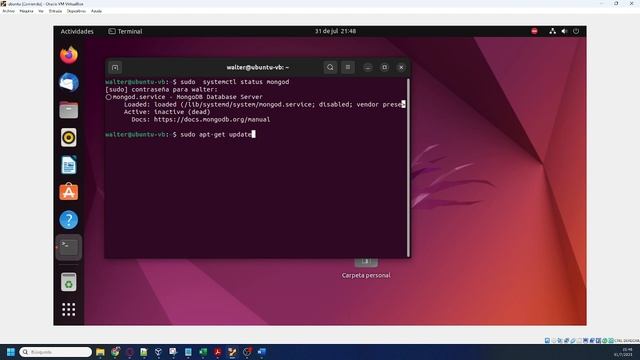640x360 pixels.
Task: Click 'Active: inactive (dead)' status line
Action: pyautogui.click(x=167, y=112)
